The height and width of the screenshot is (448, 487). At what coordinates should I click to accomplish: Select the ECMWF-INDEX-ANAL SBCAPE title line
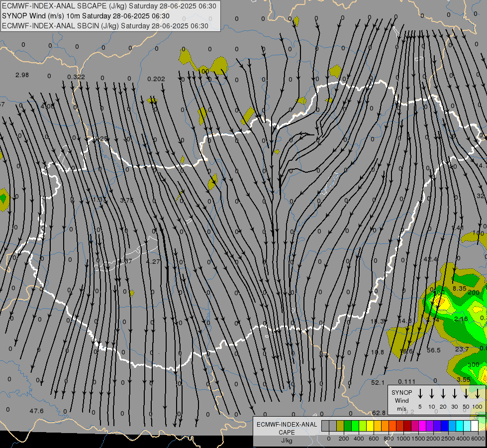tap(109, 6)
